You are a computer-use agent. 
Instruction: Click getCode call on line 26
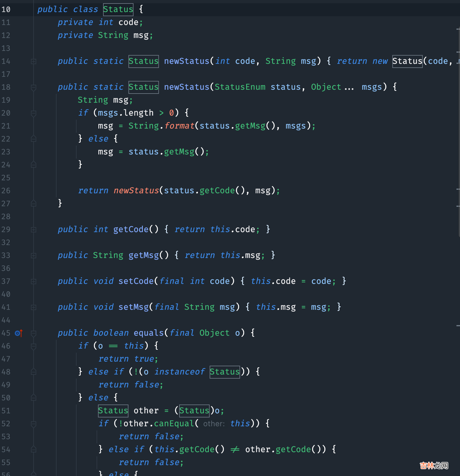coord(217,191)
